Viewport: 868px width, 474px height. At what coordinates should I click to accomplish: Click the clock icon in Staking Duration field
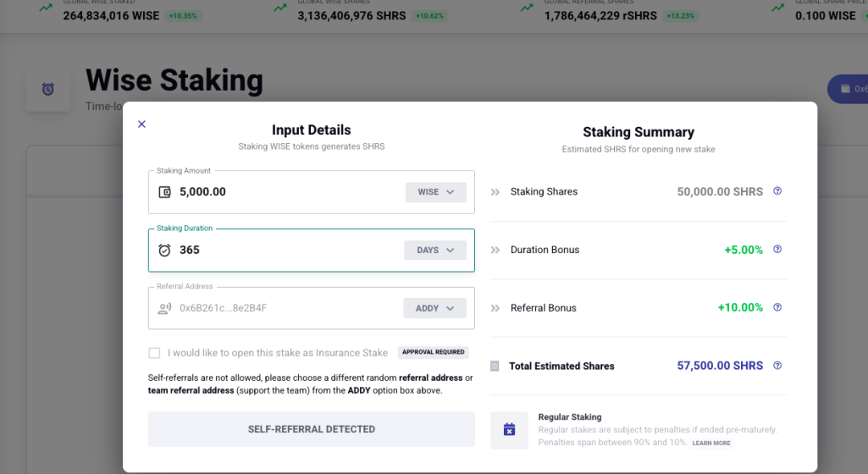pos(165,250)
